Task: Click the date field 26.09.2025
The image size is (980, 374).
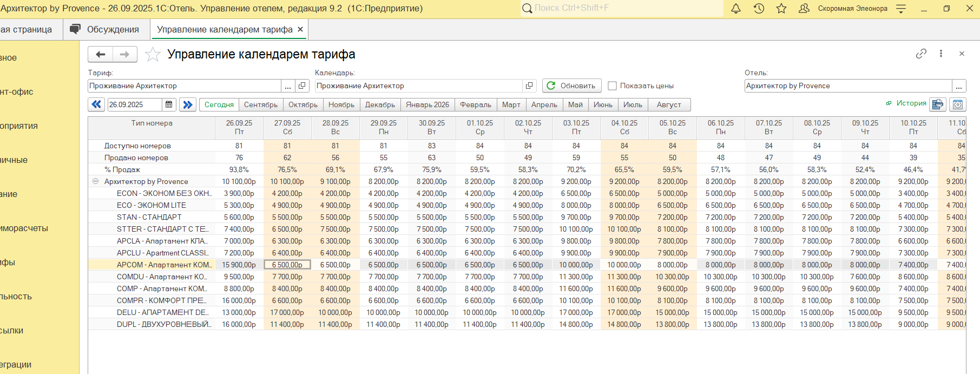Action: 135,104
